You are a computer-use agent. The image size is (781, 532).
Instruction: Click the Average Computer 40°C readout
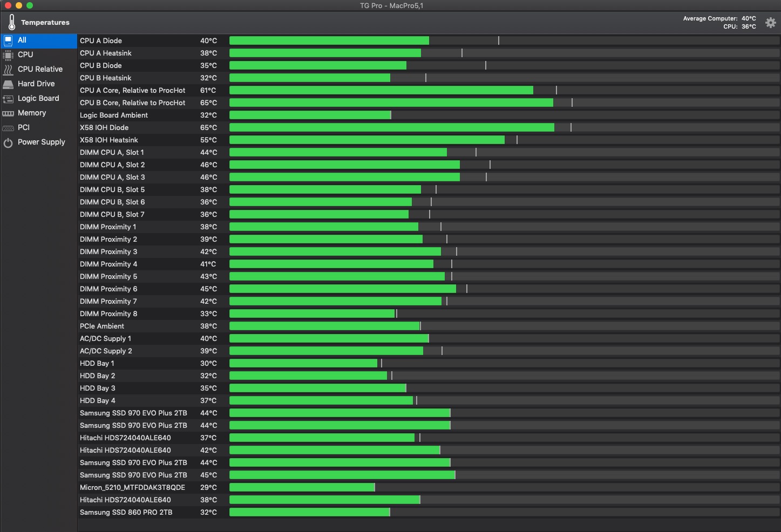(x=719, y=18)
